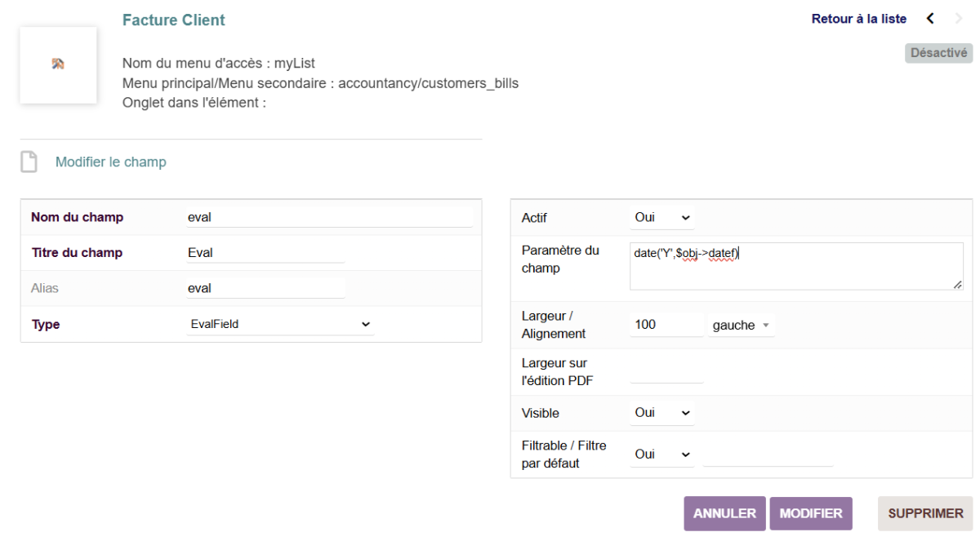Click the Désactivé status badge

click(x=938, y=52)
